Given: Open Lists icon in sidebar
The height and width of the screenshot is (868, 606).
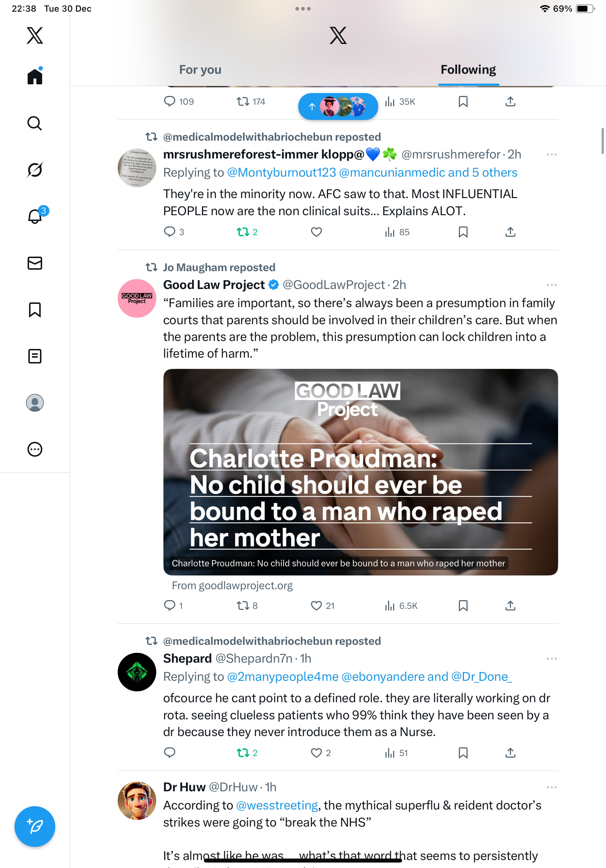Looking at the screenshot, I should point(35,356).
